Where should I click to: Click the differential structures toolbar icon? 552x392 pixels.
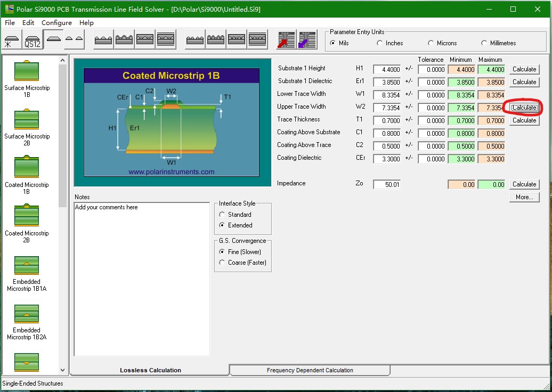click(74, 39)
